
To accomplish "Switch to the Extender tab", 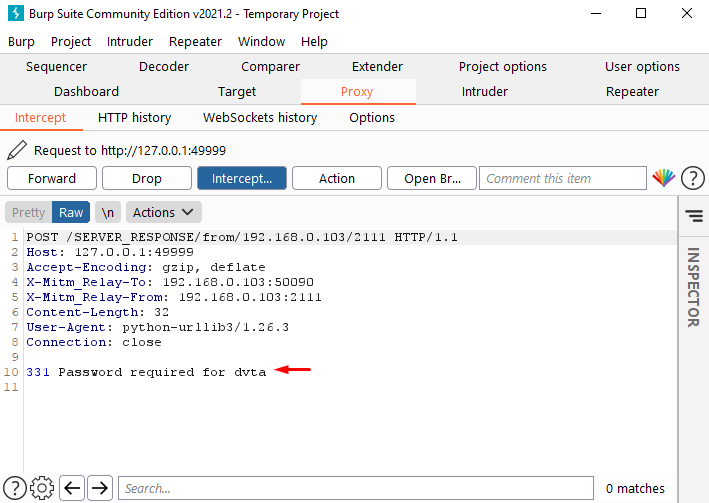I will tap(377, 66).
